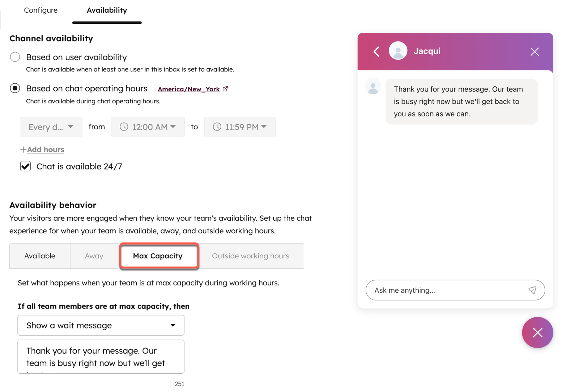Click the back arrow in chat preview
This screenshot has height=392, width=566.
pos(376,52)
